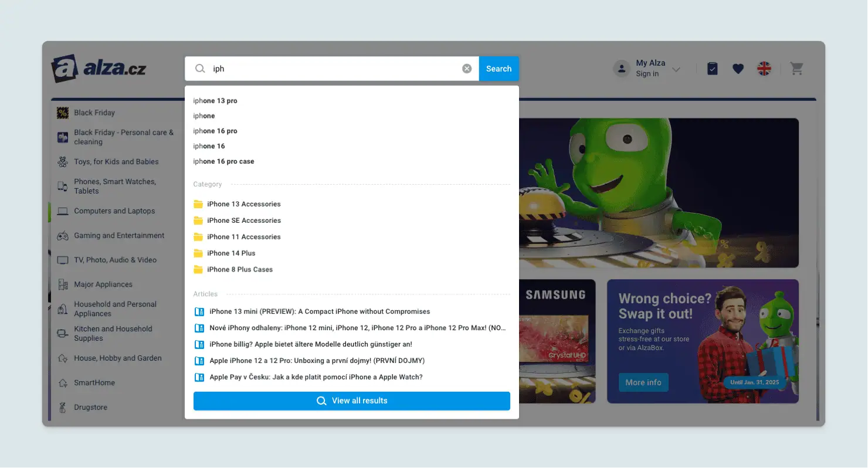This screenshot has height=468, width=868.
Task: Click the folder icon beside iPhone SE Accessories
Action: [x=198, y=221]
